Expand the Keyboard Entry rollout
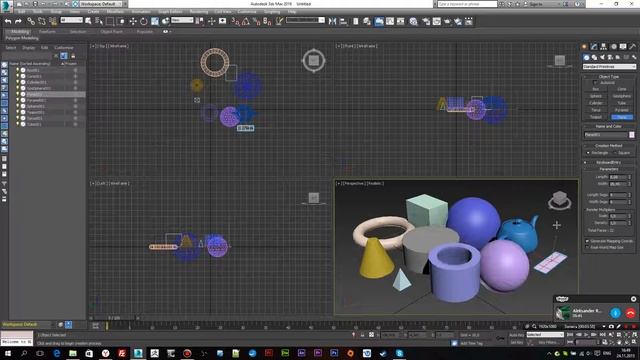 (x=609, y=162)
